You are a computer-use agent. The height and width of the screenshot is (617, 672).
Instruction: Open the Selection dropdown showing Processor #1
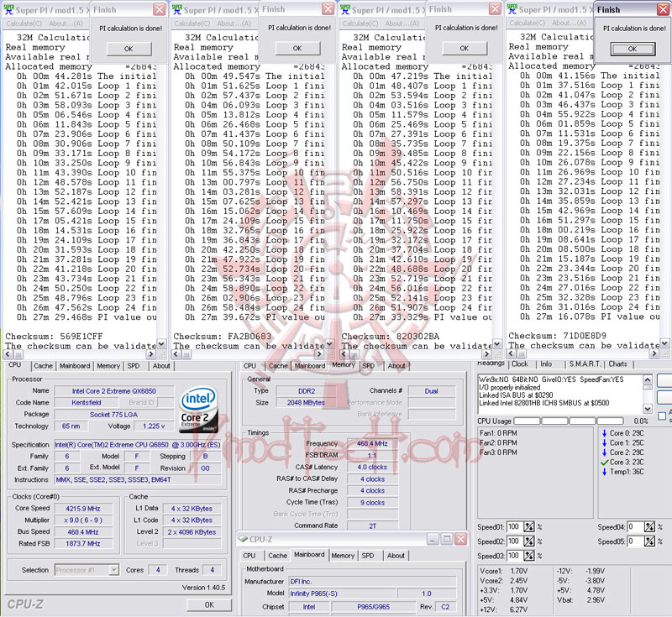click(x=113, y=570)
